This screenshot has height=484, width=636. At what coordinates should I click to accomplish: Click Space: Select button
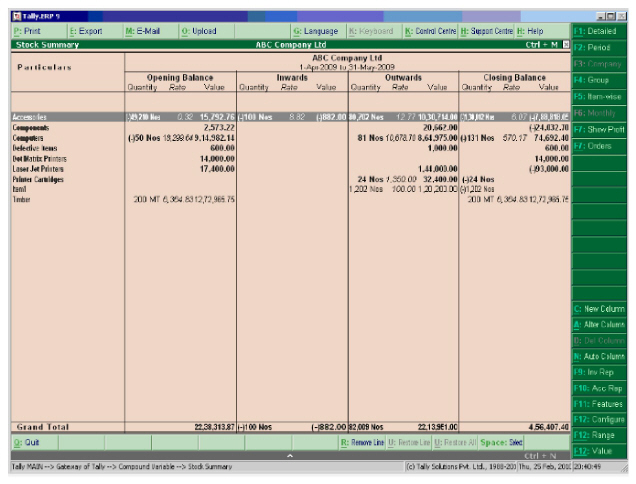point(501,442)
